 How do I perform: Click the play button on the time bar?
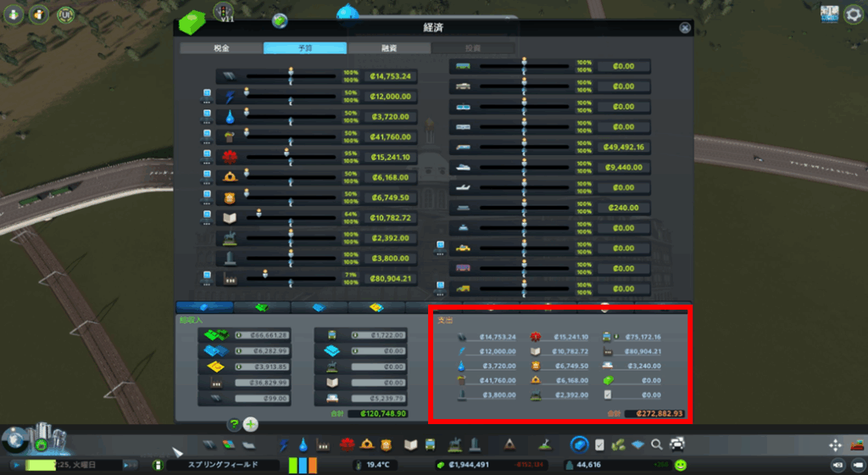[17, 465]
